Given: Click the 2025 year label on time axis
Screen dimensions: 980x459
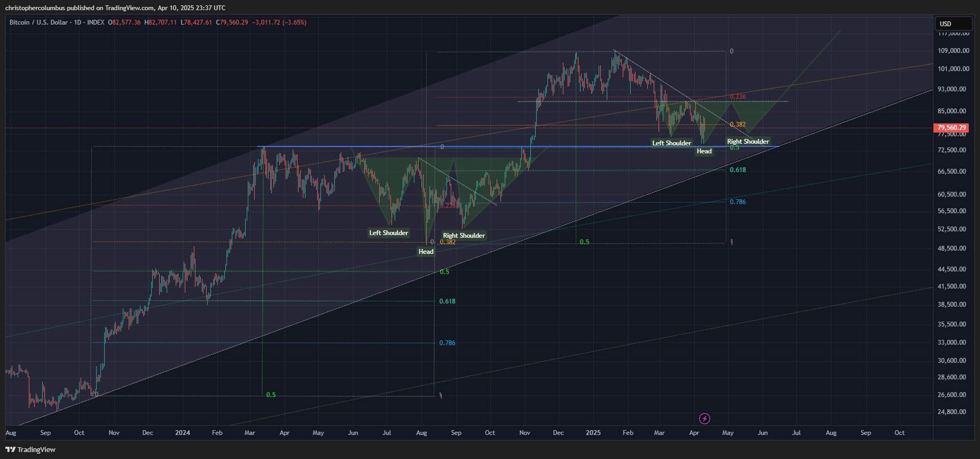Looking at the screenshot, I should click(594, 433).
